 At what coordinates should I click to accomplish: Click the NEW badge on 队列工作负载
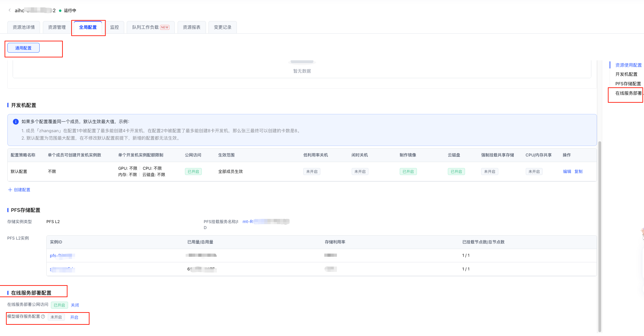[165, 27]
